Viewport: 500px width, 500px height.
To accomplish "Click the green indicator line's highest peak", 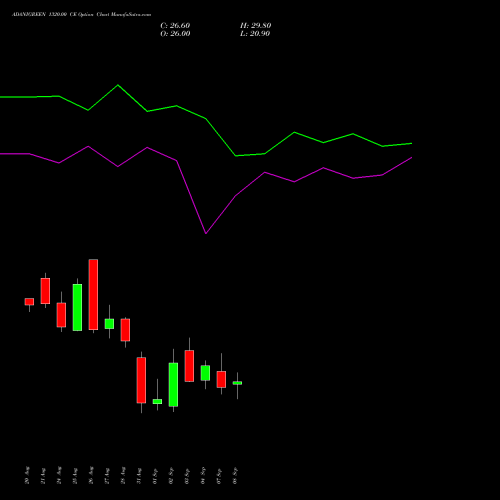I will pos(118,85).
